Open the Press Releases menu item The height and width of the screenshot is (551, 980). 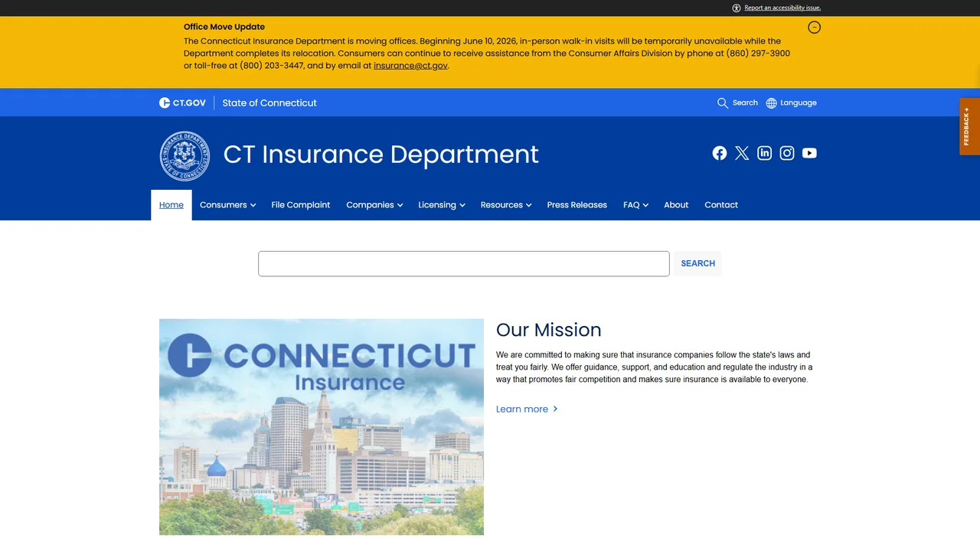tap(577, 205)
